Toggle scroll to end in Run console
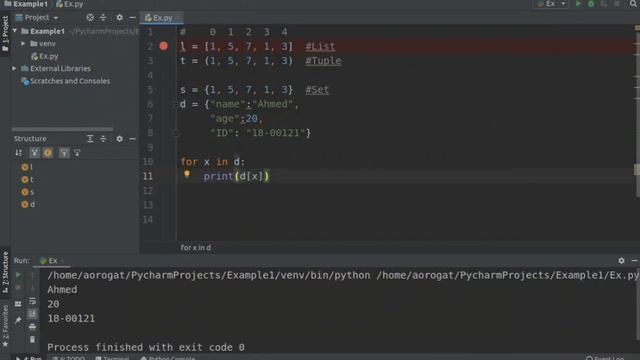This screenshot has width=640, height=360. pos(32,314)
